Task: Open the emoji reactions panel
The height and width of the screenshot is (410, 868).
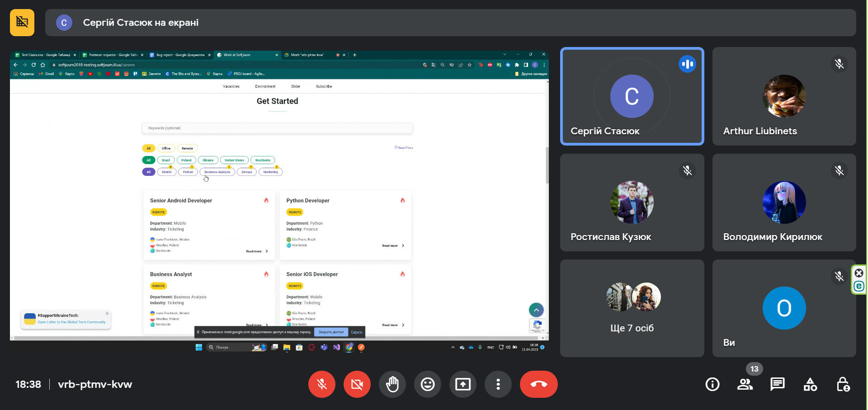Action: click(x=427, y=384)
